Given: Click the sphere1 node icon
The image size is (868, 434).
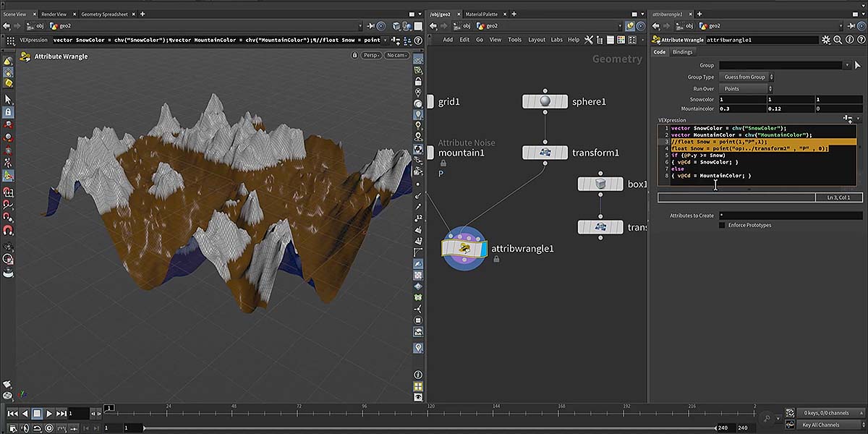Looking at the screenshot, I should point(545,101).
